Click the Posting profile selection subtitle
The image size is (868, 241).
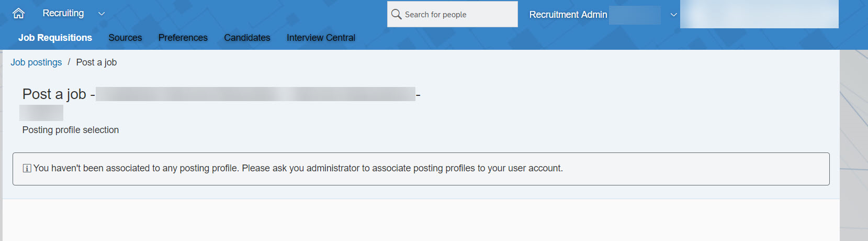point(71,130)
